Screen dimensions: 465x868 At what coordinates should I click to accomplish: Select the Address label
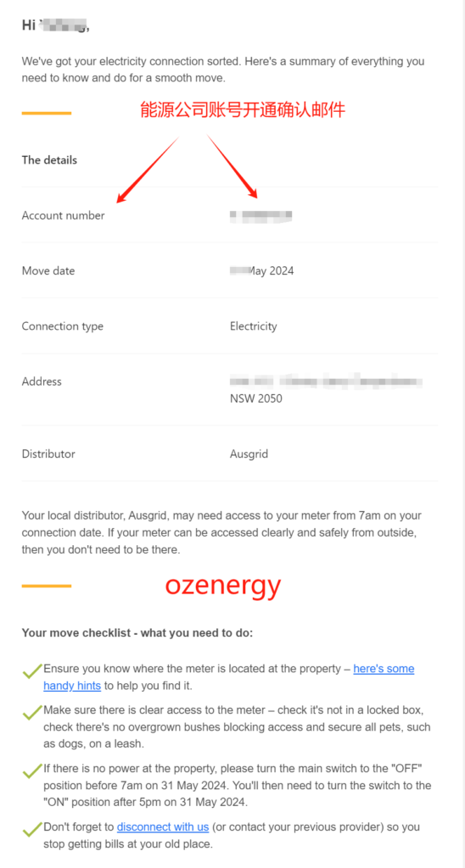tap(42, 381)
